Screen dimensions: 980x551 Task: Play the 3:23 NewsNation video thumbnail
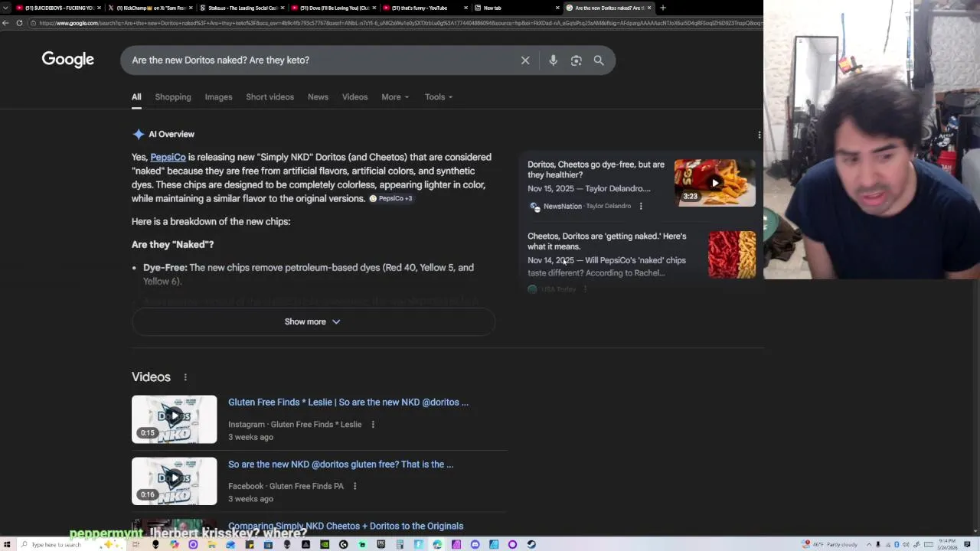[x=714, y=183]
